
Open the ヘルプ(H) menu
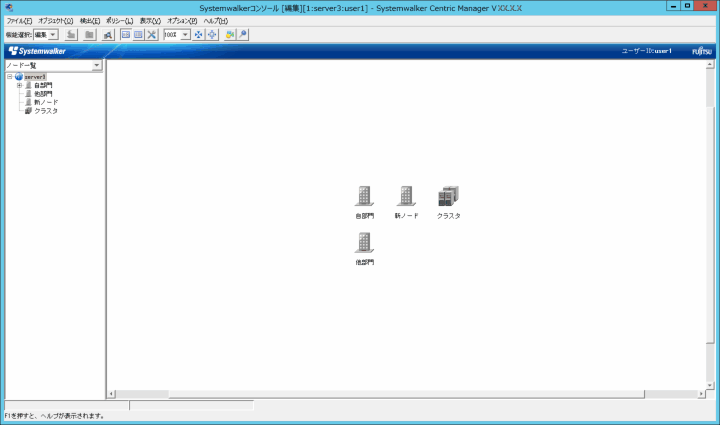216,21
